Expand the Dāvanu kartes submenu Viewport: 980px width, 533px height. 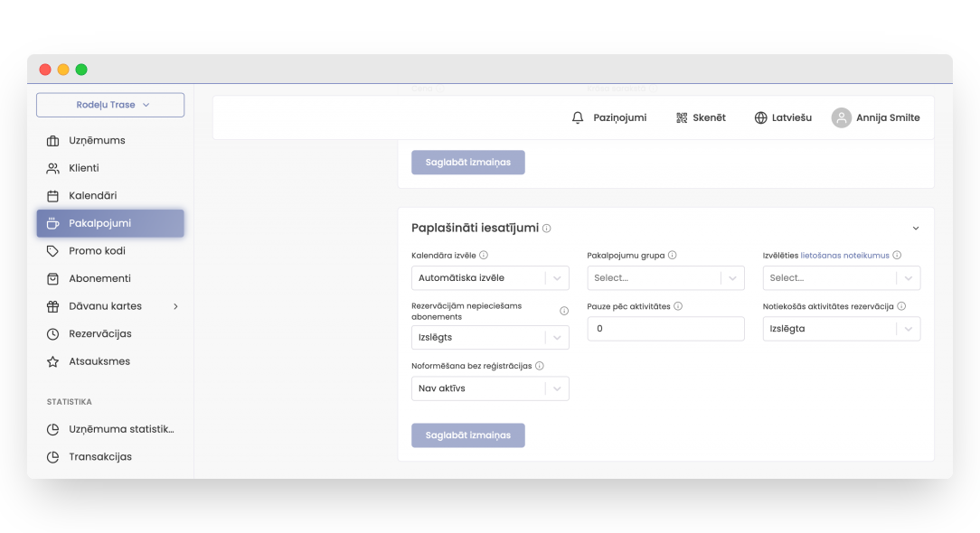pyautogui.click(x=175, y=306)
